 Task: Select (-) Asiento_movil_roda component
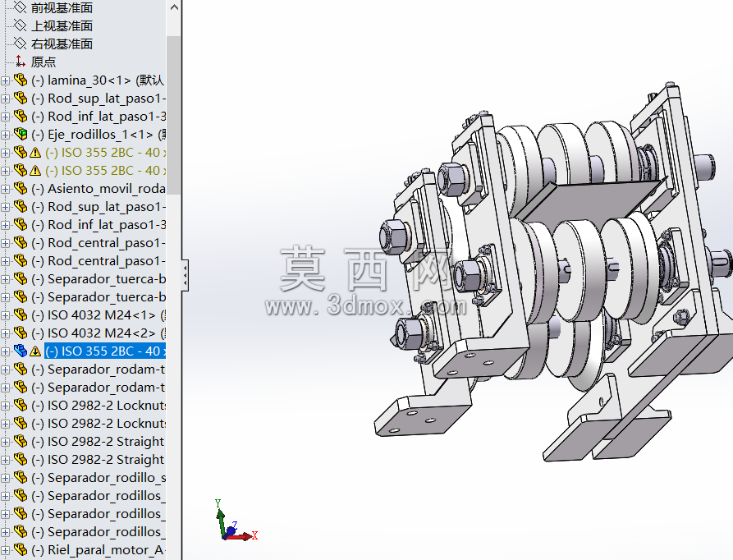click(98, 188)
